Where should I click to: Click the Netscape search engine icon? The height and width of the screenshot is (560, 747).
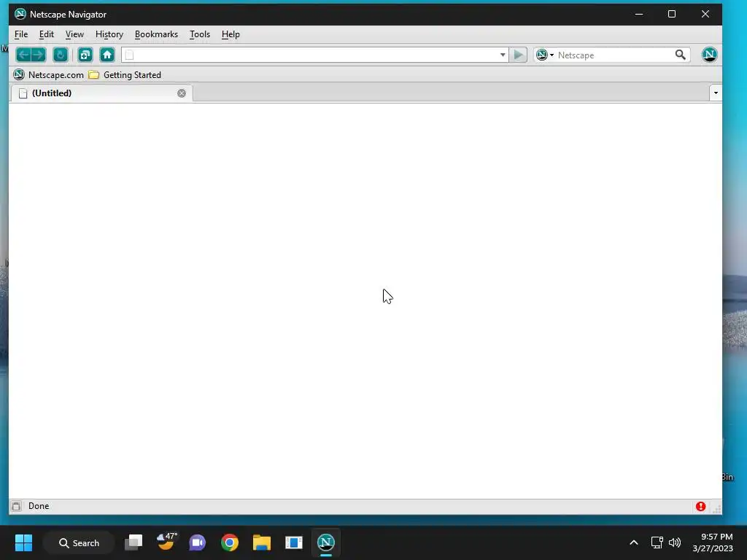[542, 55]
